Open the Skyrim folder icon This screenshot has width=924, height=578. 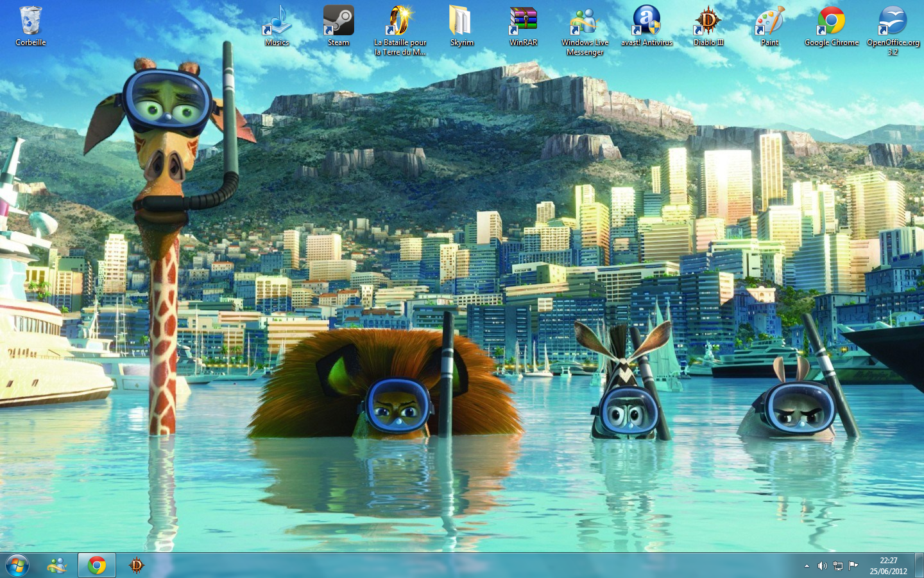pyautogui.click(x=461, y=26)
